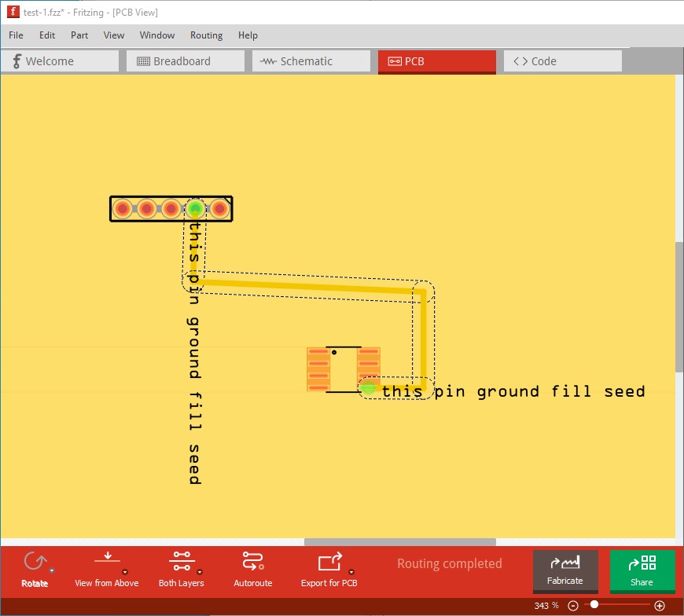Image resolution: width=684 pixels, height=616 pixels.
Task: Switch to the Breadboard tab
Action: (x=186, y=61)
